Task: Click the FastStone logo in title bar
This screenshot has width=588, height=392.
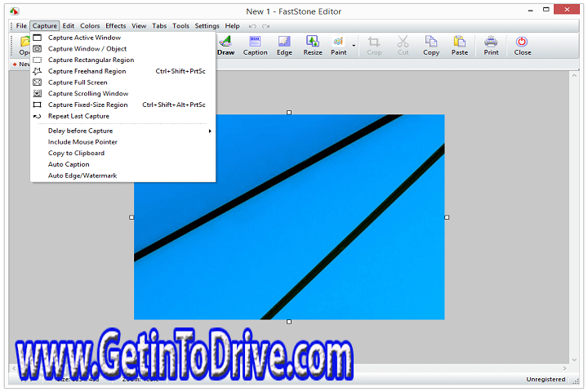Action: click(x=14, y=11)
